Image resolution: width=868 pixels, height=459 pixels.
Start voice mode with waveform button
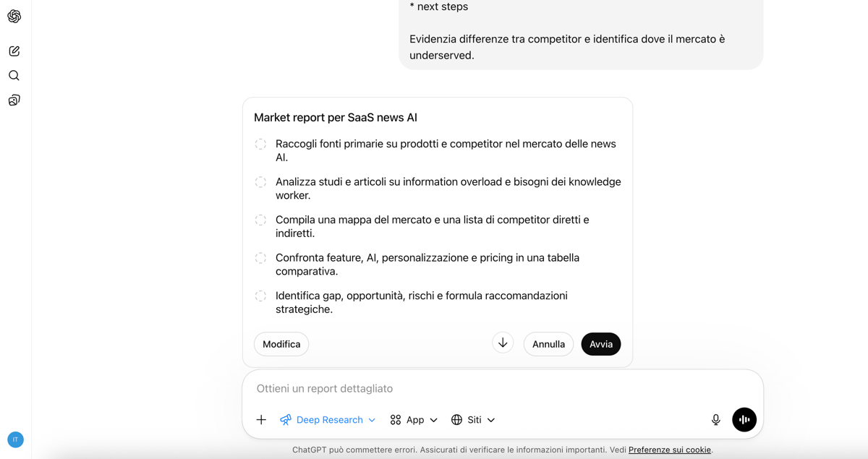tap(744, 420)
